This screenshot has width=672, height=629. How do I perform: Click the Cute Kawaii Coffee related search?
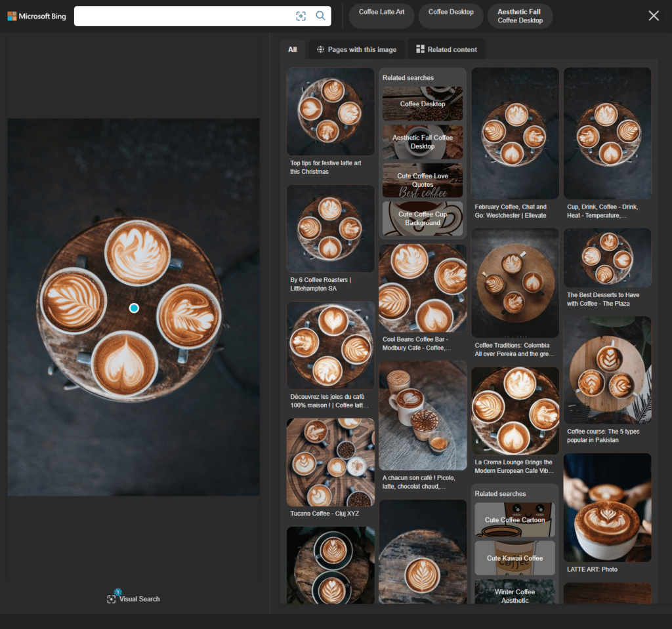(x=514, y=558)
